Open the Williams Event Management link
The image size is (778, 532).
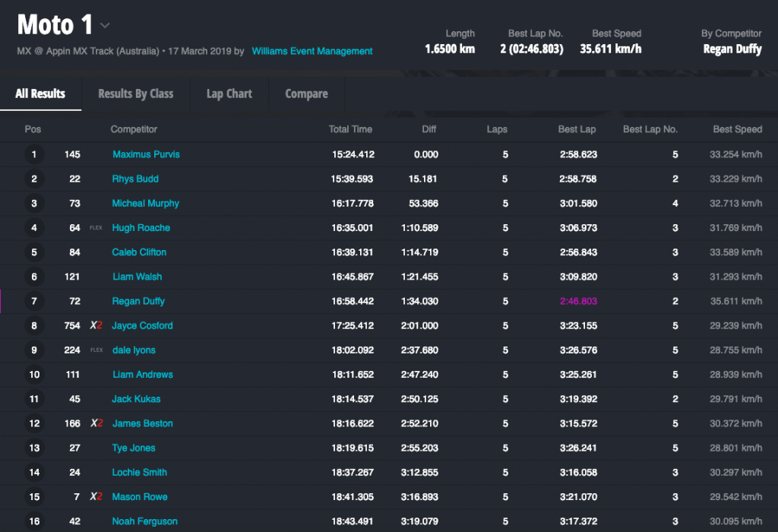pyautogui.click(x=312, y=51)
